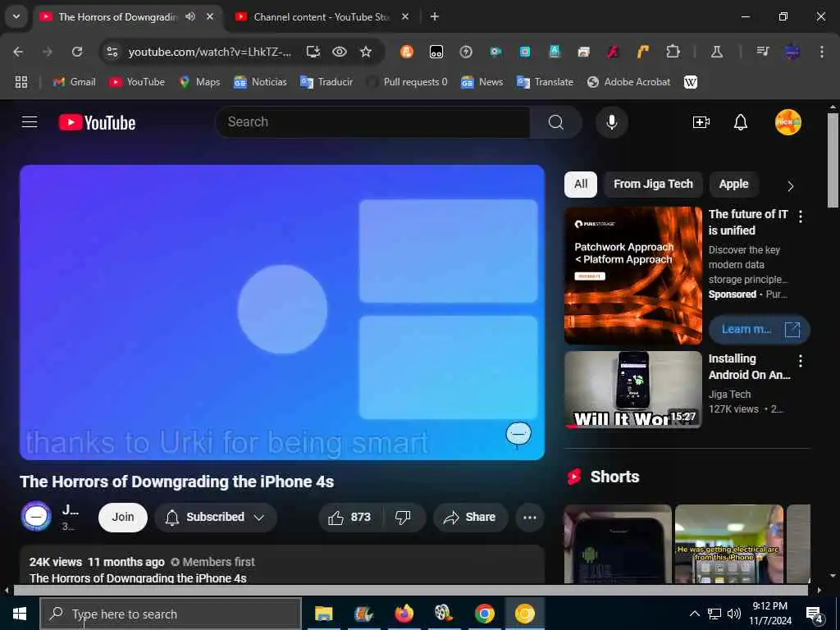This screenshot has width=840, height=630.
Task: Open the volume control in tray
Action: (734, 614)
